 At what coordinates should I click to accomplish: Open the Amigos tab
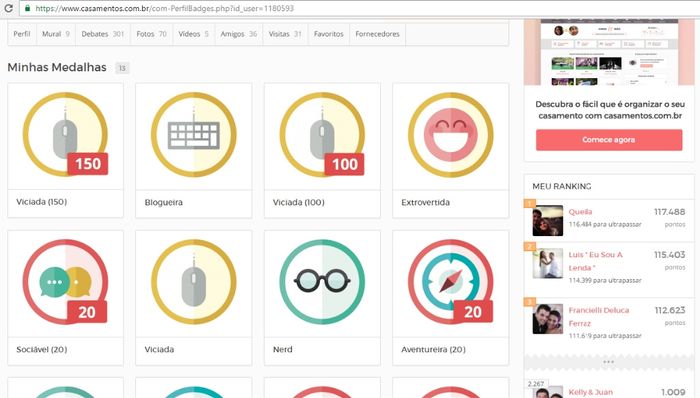(239, 34)
